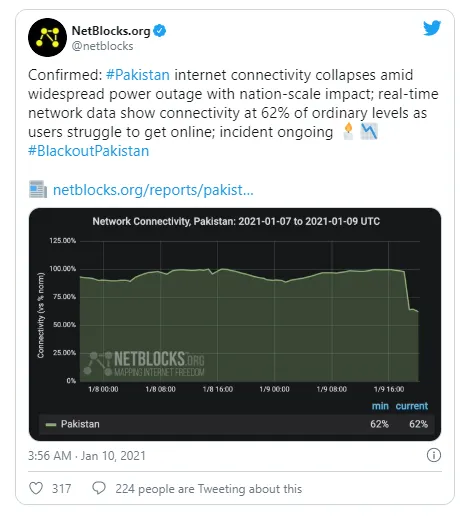Open the 3:56 AM Jan 10 timestamp
Screen dimensions: 466x517
point(87,456)
